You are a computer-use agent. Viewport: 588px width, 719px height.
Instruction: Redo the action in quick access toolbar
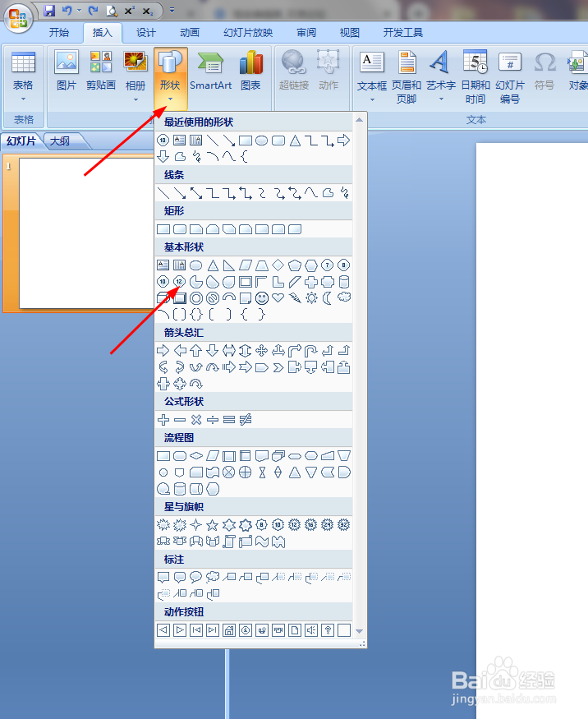coord(94,11)
